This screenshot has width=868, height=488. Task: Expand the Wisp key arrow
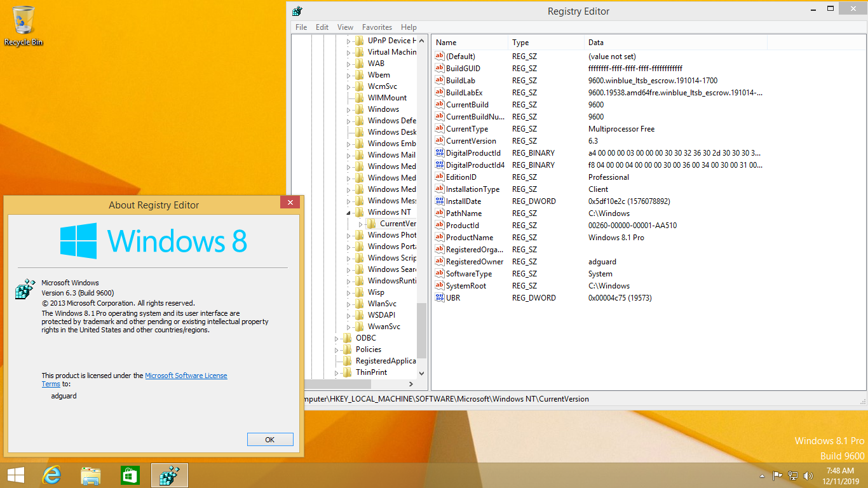(349, 292)
